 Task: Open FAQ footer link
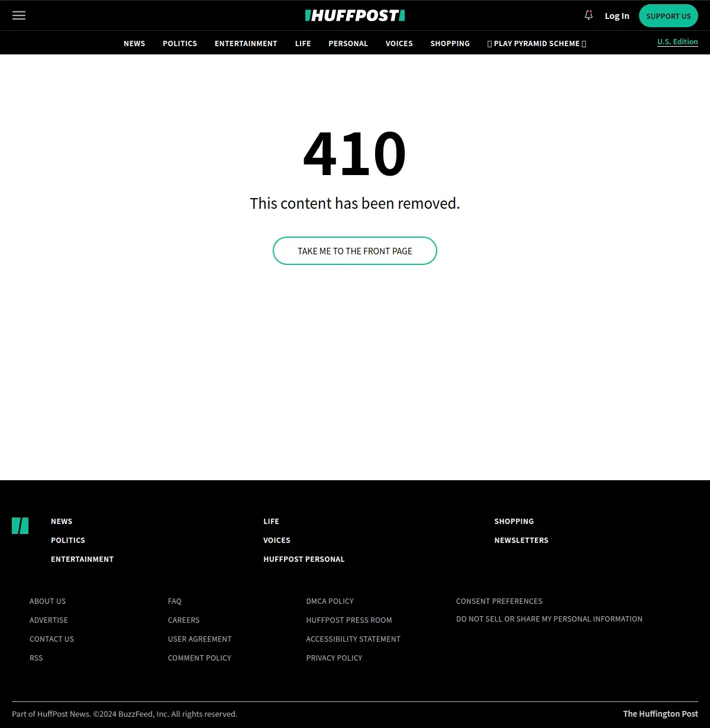point(175,601)
